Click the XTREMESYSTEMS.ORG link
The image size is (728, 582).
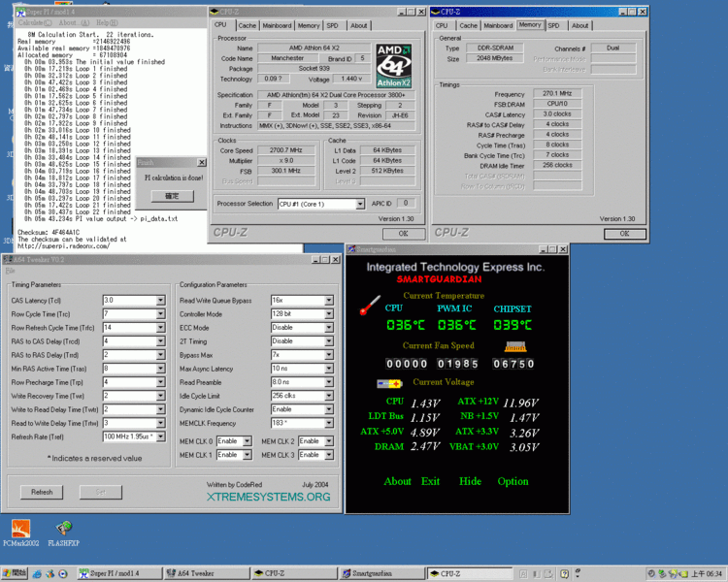coord(268,497)
